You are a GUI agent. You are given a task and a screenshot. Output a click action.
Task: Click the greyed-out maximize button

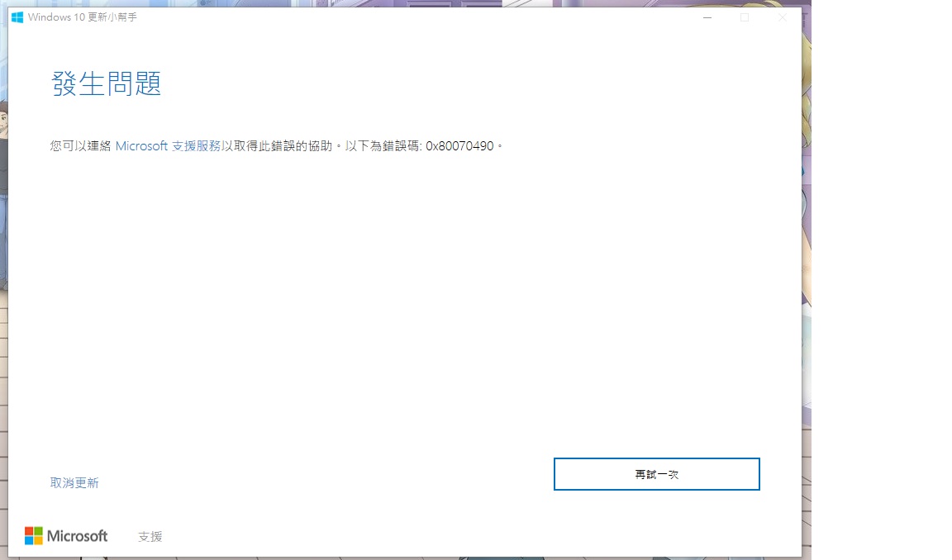pos(745,17)
